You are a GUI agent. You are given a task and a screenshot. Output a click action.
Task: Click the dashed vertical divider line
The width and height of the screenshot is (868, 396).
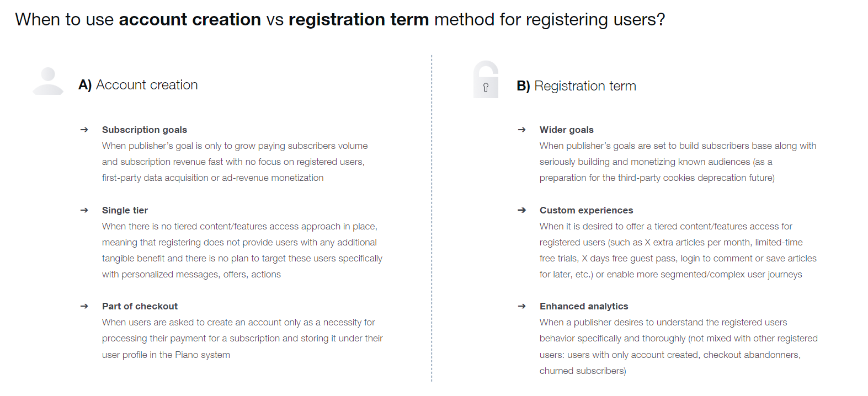(x=432, y=218)
